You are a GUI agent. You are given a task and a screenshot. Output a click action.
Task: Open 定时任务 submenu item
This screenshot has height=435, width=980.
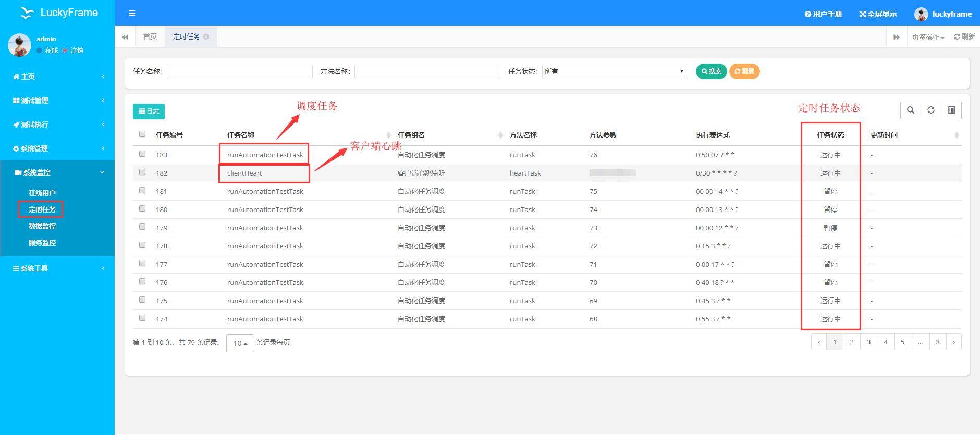click(x=42, y=209)
